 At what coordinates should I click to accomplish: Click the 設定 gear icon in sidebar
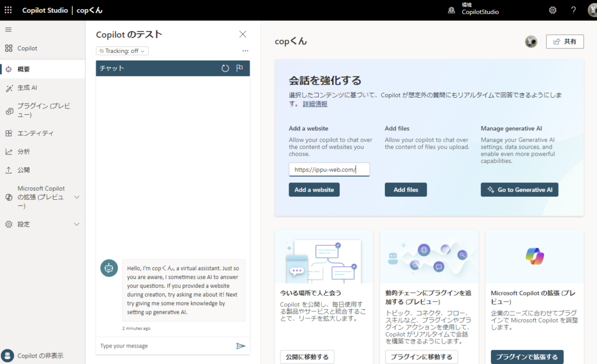tap(9, 224)
